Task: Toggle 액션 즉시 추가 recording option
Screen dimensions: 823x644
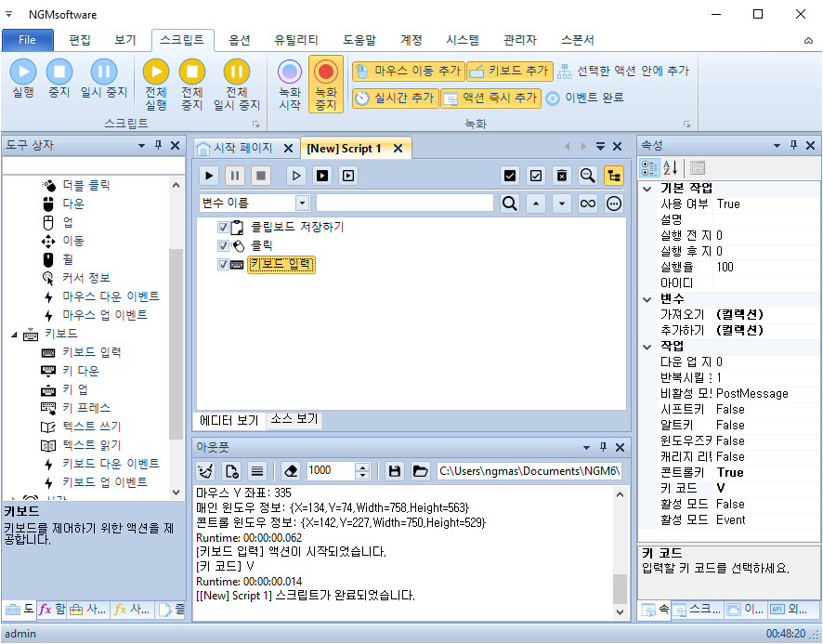Action: click(x=490, y=98)
